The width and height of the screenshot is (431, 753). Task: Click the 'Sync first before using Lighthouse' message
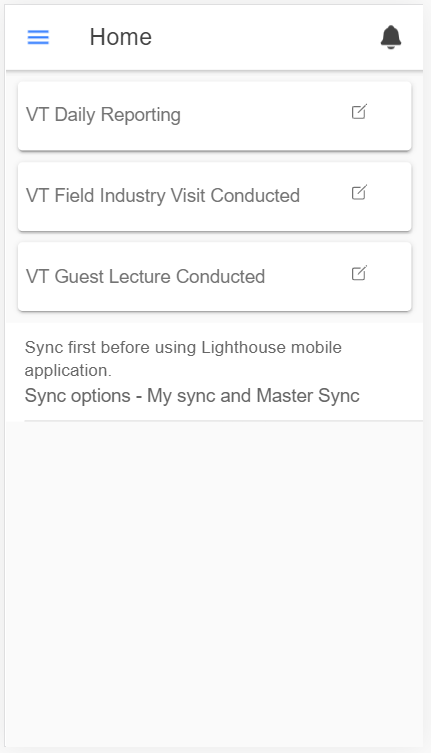click(183, 358)
